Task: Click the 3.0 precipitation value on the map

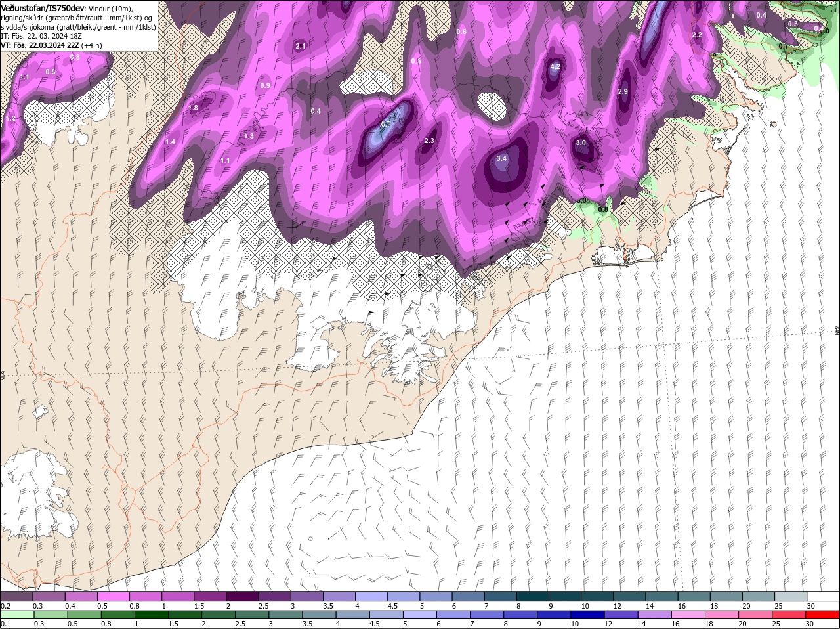Action: click(581, 142)
